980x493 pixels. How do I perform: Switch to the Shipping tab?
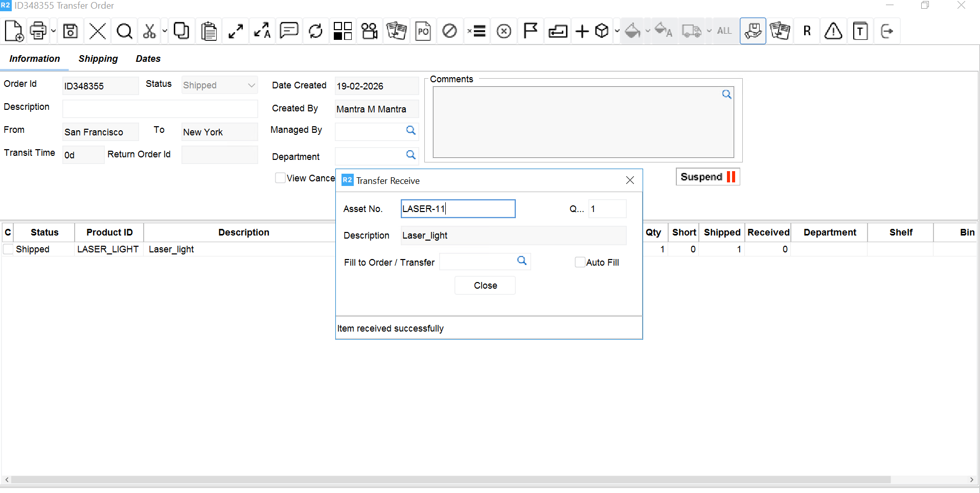click(98, 59)
